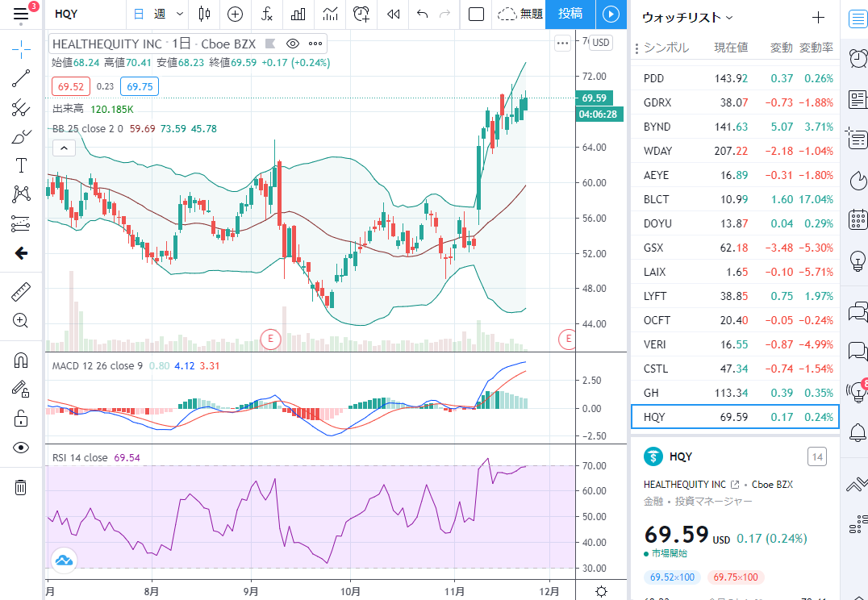Select the long position prediction tool

pos(21,223)
